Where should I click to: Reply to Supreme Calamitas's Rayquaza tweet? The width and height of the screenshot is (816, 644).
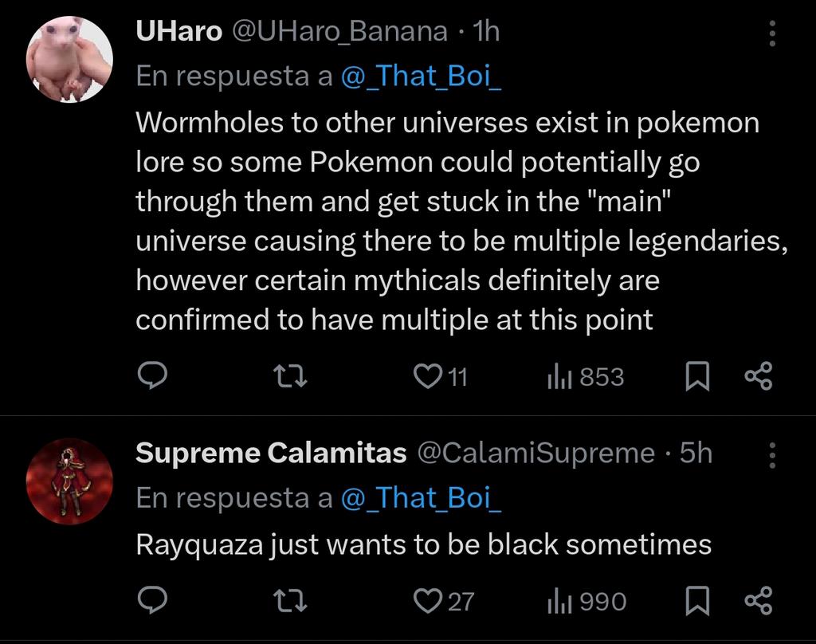coord(152,600)
